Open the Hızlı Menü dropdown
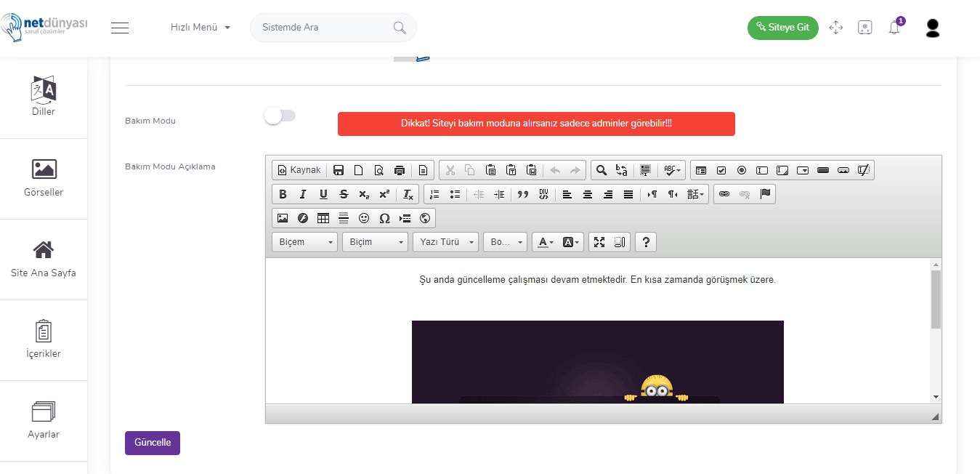 [201, 28]
